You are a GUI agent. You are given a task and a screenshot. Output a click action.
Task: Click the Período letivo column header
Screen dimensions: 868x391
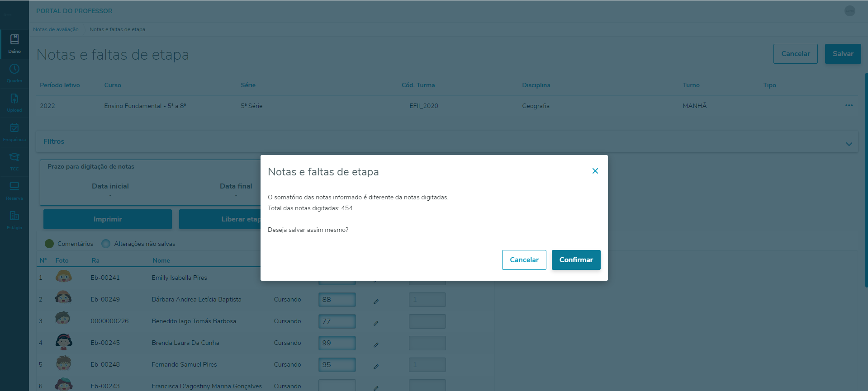pos(60,85)
